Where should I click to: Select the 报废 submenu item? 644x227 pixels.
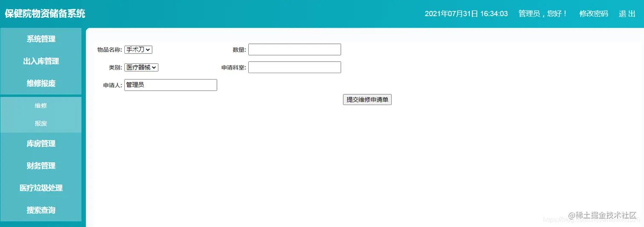click(41, 124)
